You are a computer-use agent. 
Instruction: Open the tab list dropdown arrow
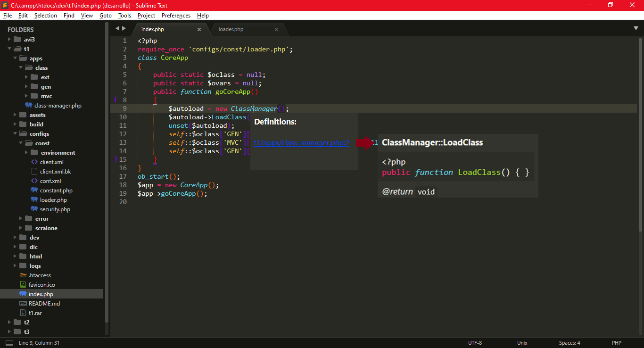(x=636, y=28)
